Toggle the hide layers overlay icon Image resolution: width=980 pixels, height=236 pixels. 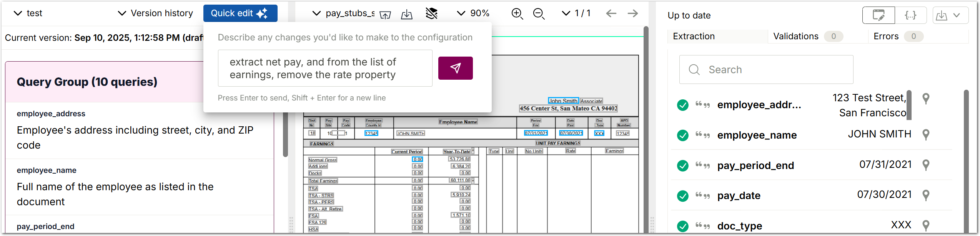click(432, 13)
